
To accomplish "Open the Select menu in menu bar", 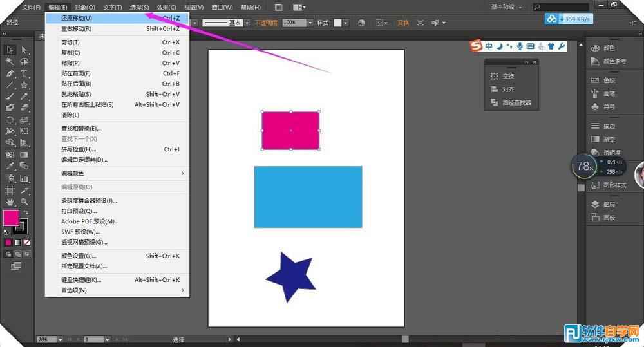I will tap(139, 7).
